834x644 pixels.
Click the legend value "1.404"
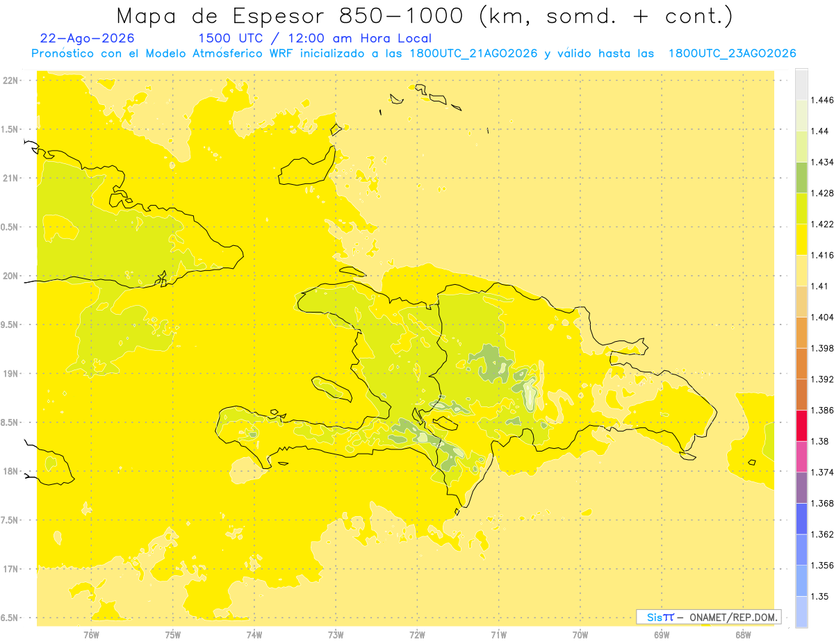click(821, 317)
